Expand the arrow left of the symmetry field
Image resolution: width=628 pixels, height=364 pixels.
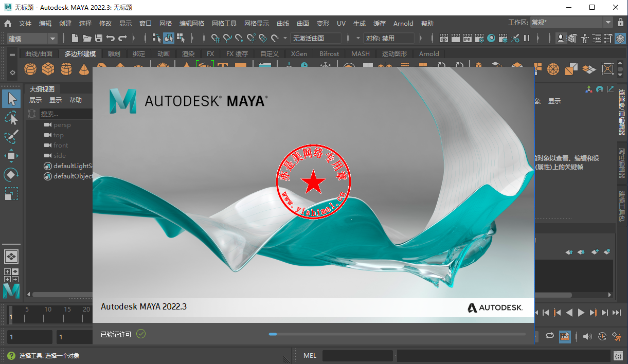(x=358, y=38)
